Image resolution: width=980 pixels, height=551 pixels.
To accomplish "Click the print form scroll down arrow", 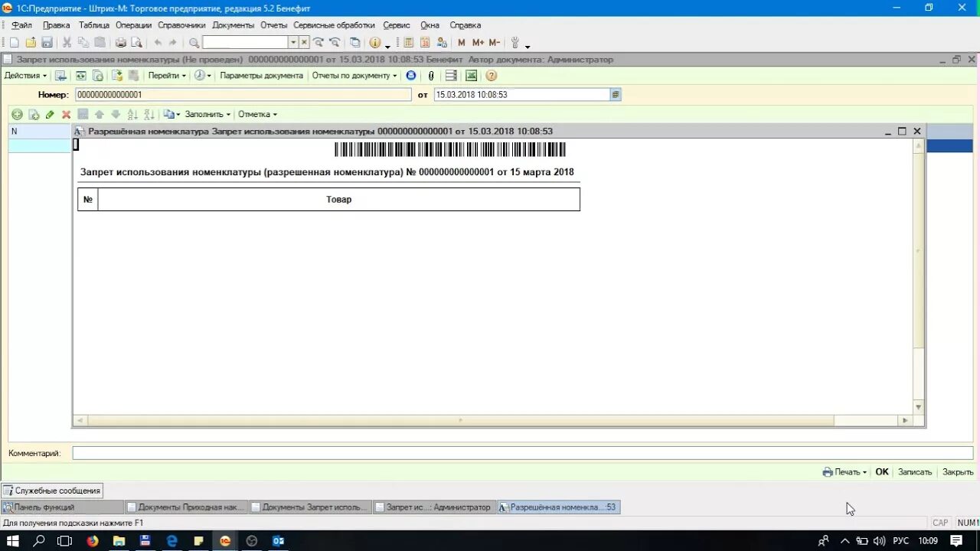I will 919,408.
